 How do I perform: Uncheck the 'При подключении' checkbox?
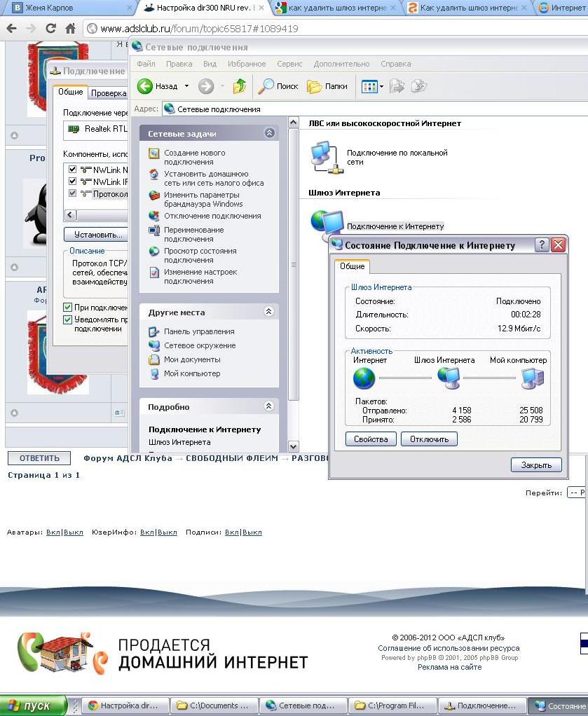click(68, 308)
